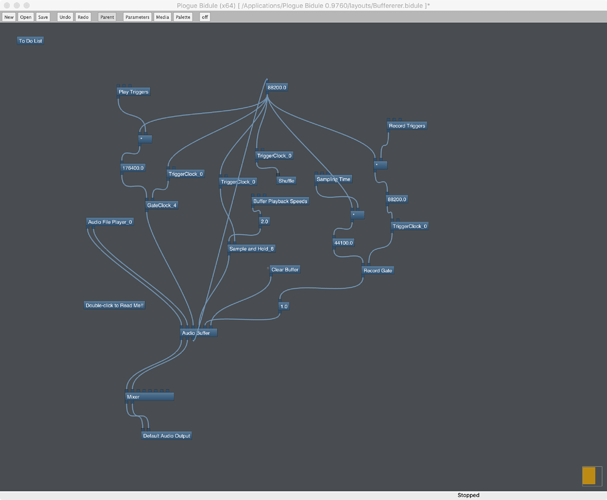The width and height of the screenshot is (607, 500).
Task: Undo the last action
Action: pos(65,17)
